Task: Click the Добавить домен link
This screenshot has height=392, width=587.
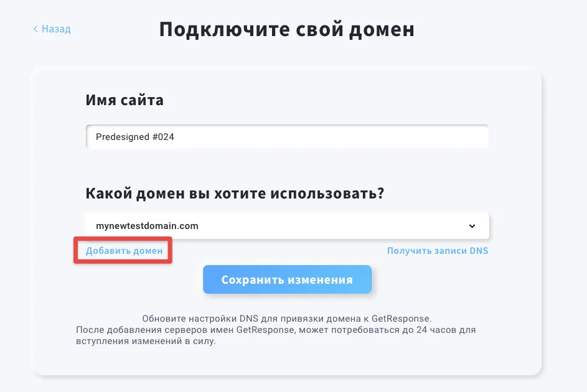Action: [124, 251]
